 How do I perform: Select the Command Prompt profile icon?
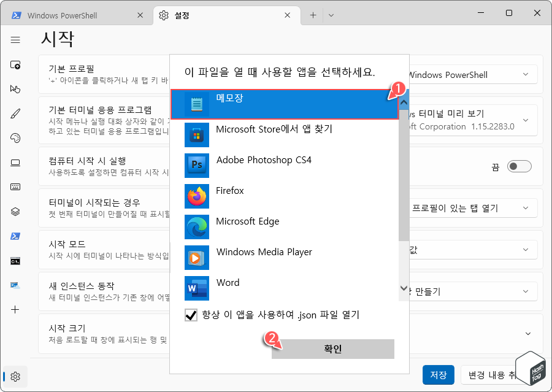click(15, 261)
